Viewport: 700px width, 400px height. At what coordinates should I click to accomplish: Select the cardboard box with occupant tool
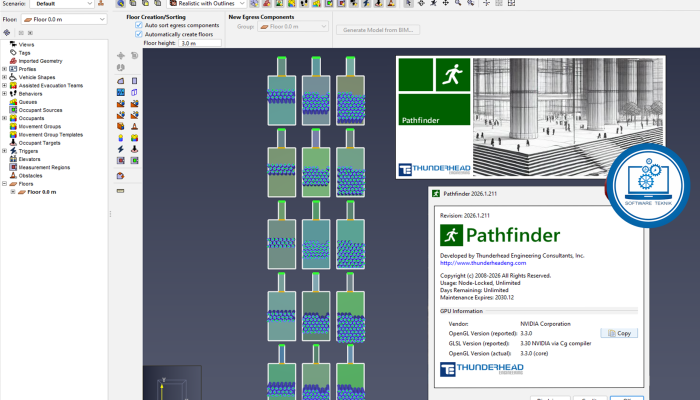point(121,126)
